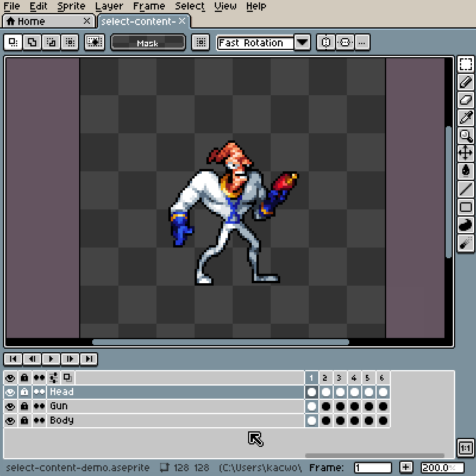Click the pivot visibility icon
This screenshot has height=476, width=476.
[x=201, y=42]
